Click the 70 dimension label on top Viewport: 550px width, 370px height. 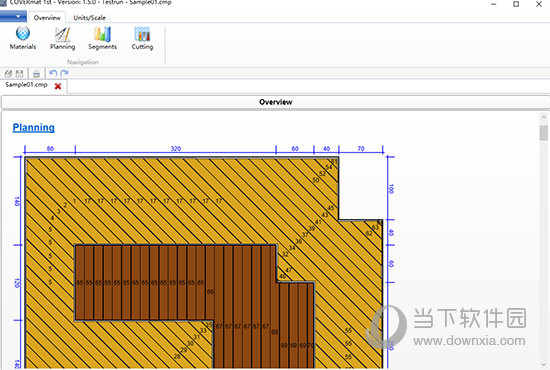coord(361,149)
